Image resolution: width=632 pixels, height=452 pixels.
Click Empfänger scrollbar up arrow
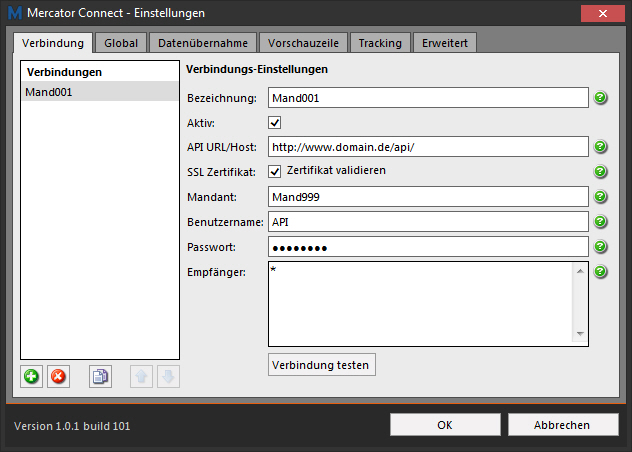(580, 271)
